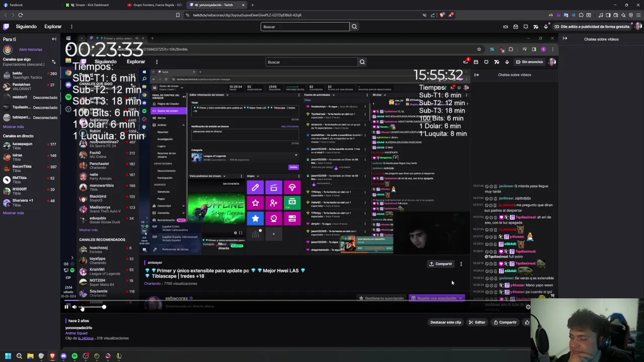Viewport: 644px width, 362px height.
Task: Open Spotify from the taskbar
Action: point(74,356)
